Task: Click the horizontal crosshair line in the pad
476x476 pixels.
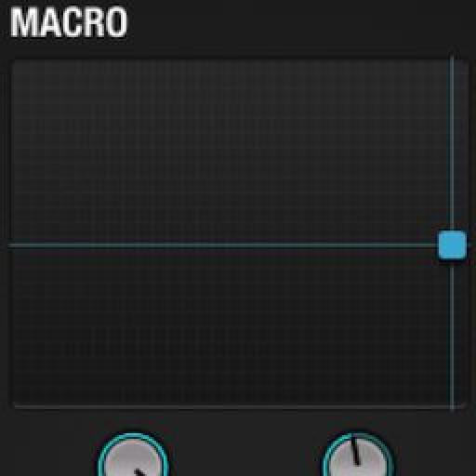Action: [222, 245]
